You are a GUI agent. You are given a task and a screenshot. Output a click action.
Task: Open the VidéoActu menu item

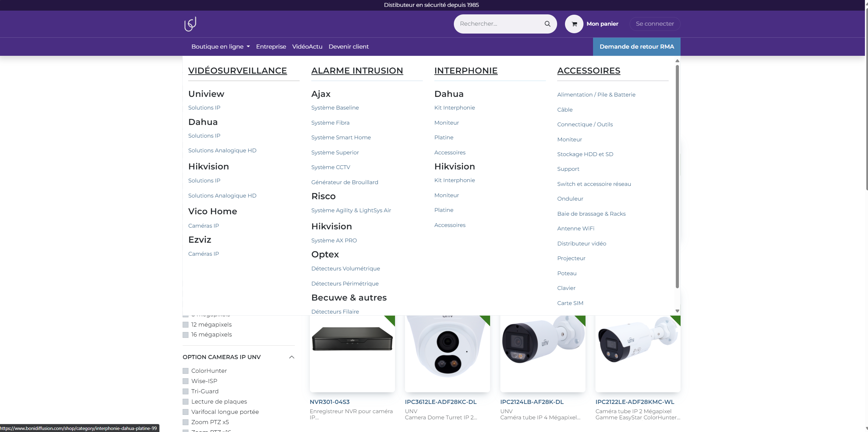307,47
